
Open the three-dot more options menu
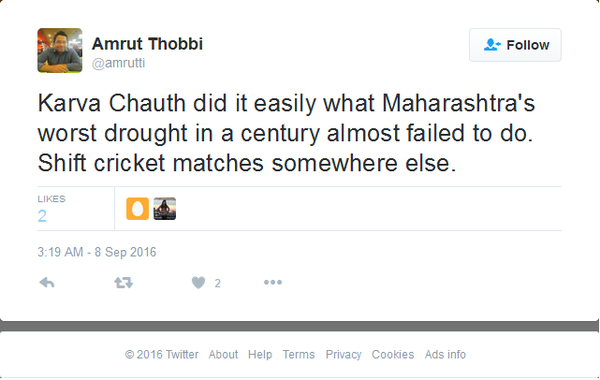(x=273, y=282)
